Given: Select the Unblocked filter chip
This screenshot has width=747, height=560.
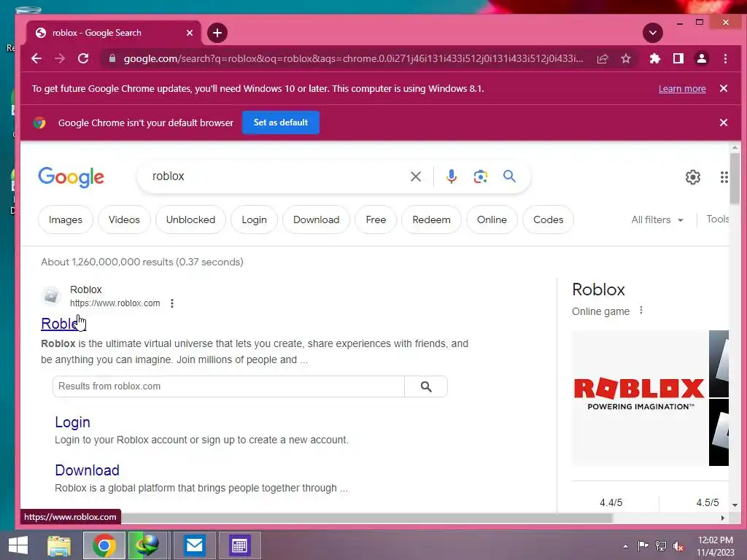Looking at the screenshot, I should point(190,219).
